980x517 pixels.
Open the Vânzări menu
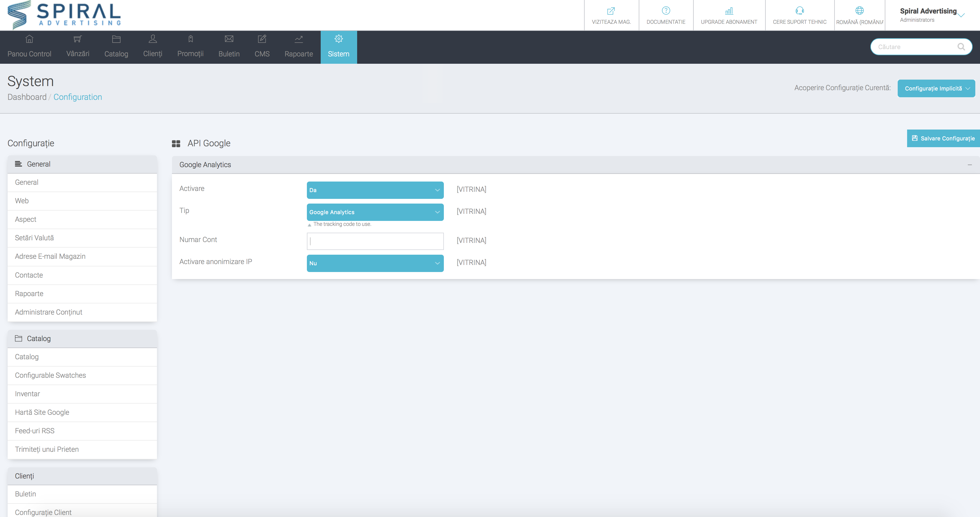(78, 47)
